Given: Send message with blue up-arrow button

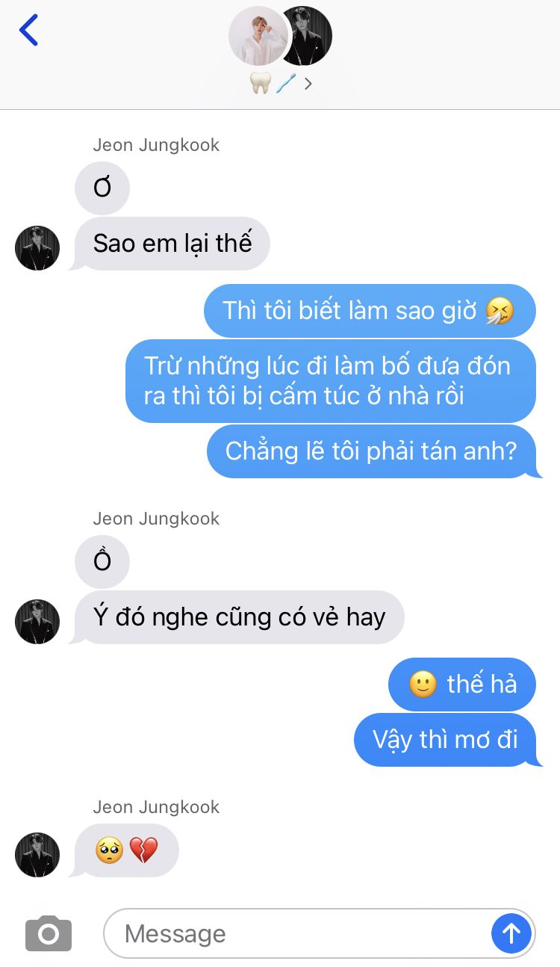Looking at the screenshot, I should [511, 933].
